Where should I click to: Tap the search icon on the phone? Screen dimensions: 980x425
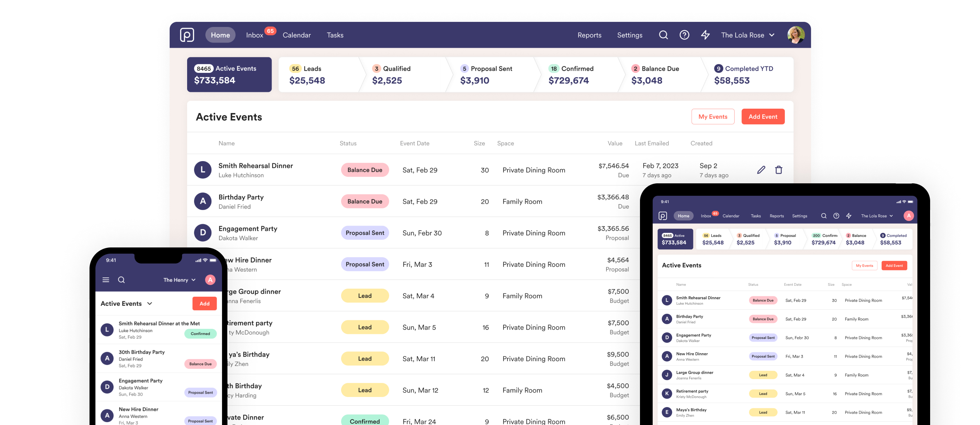[x=121, y=280]
